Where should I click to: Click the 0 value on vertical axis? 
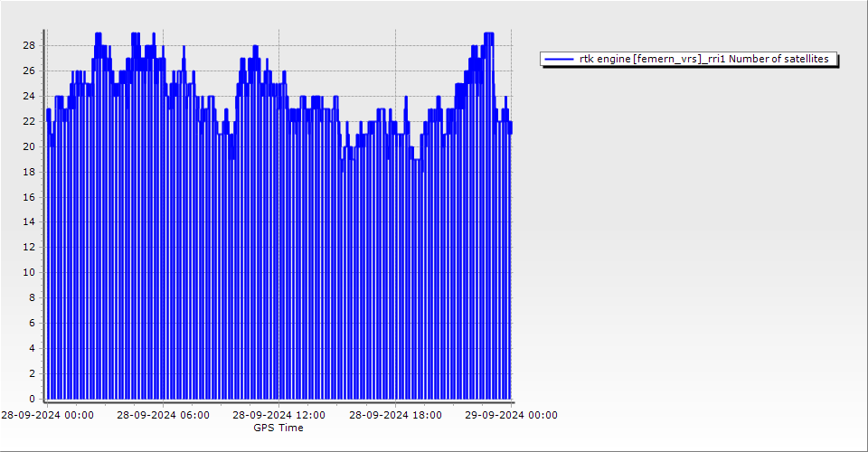tap(32, 399)
